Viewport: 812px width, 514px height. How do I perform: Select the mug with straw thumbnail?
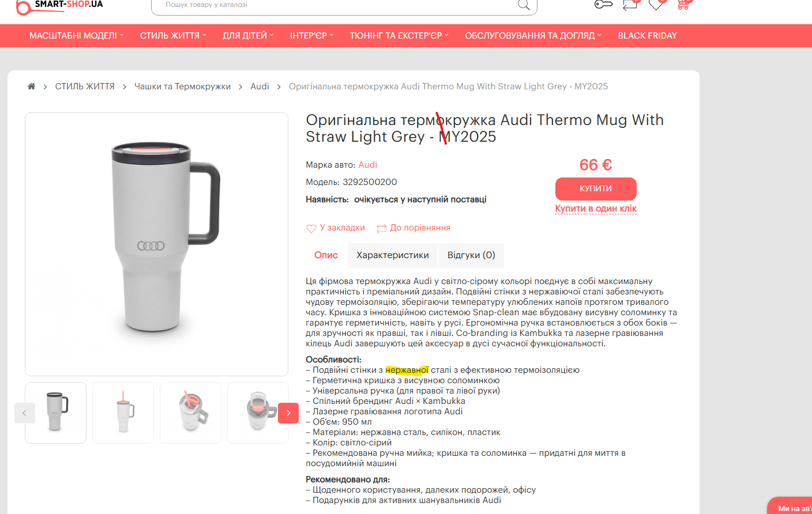123,413
